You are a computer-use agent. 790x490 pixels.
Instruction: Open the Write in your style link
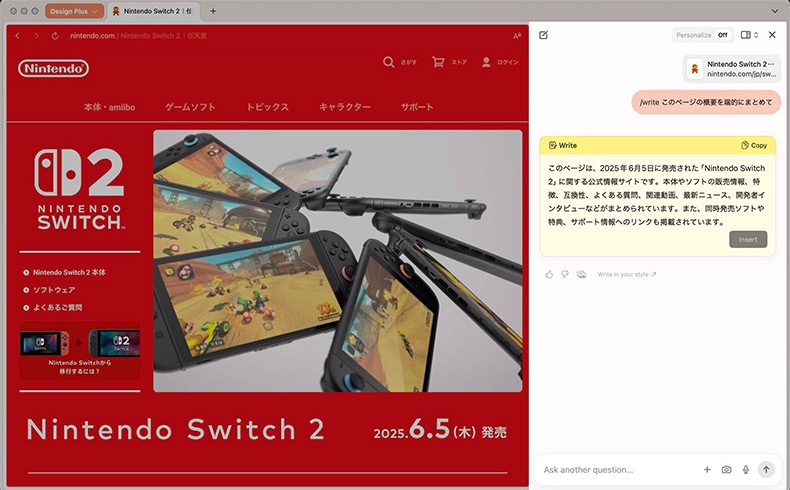[x=627, y=274]
